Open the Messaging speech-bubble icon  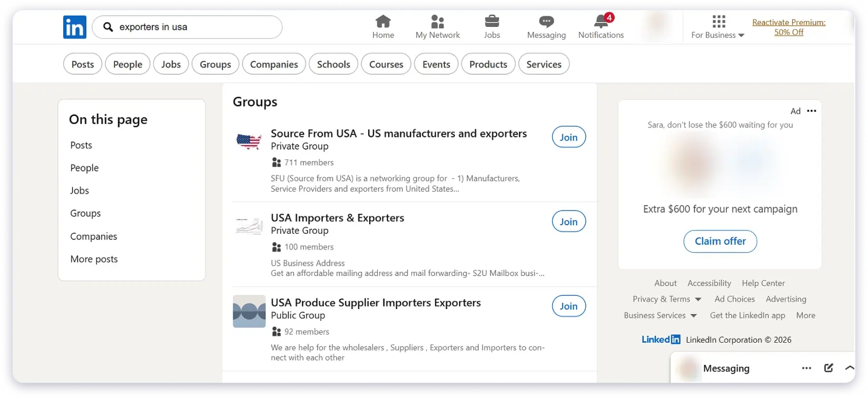click(x=546, y=22)
